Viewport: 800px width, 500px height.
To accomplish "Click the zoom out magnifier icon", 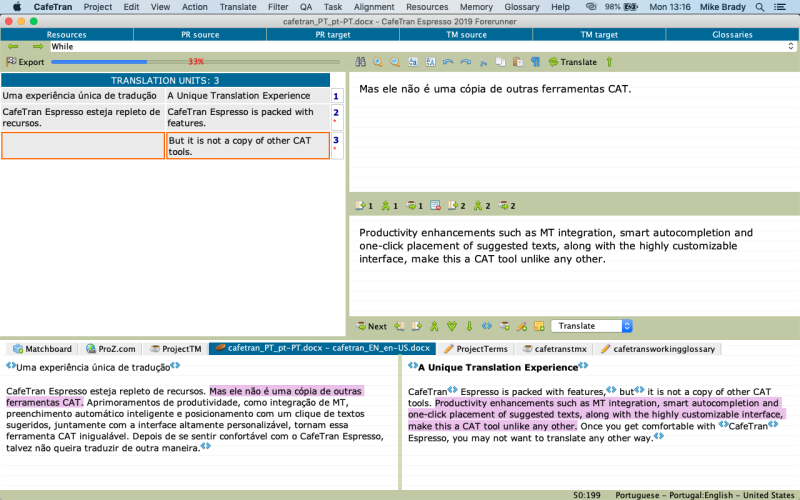I will click(395, 62).
